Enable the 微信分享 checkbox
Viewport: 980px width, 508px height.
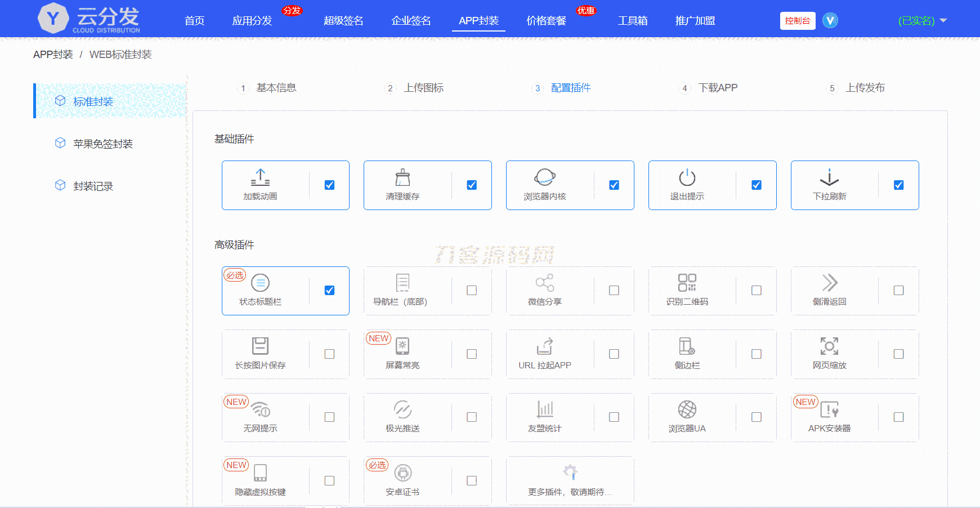[x=614, y=290]
